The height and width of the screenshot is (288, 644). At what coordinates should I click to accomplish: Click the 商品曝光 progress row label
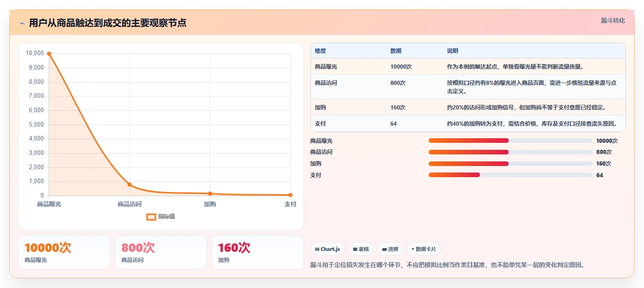(322, 141)
